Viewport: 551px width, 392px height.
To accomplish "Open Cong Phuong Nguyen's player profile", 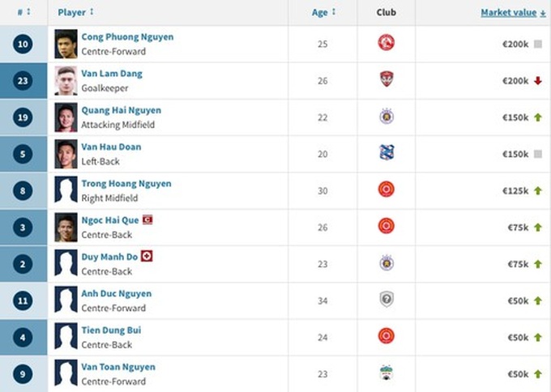I will 127,36.
